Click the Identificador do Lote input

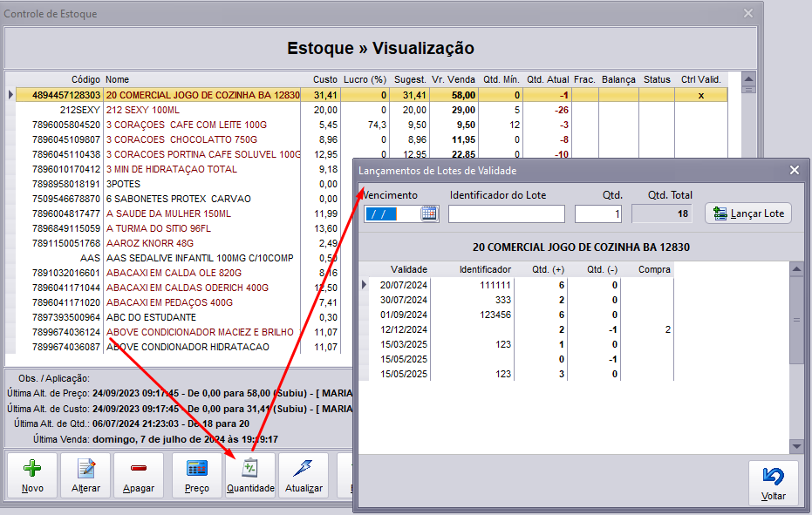507,213
